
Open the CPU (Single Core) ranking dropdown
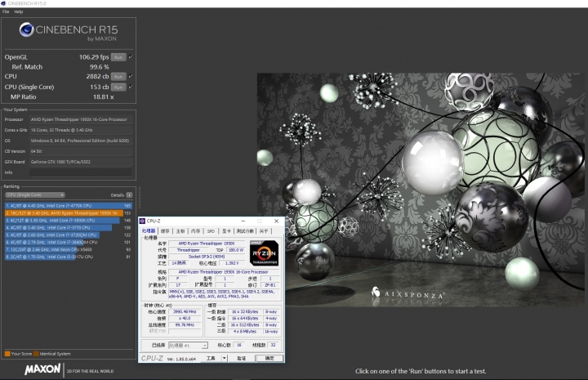pos(35,195)
